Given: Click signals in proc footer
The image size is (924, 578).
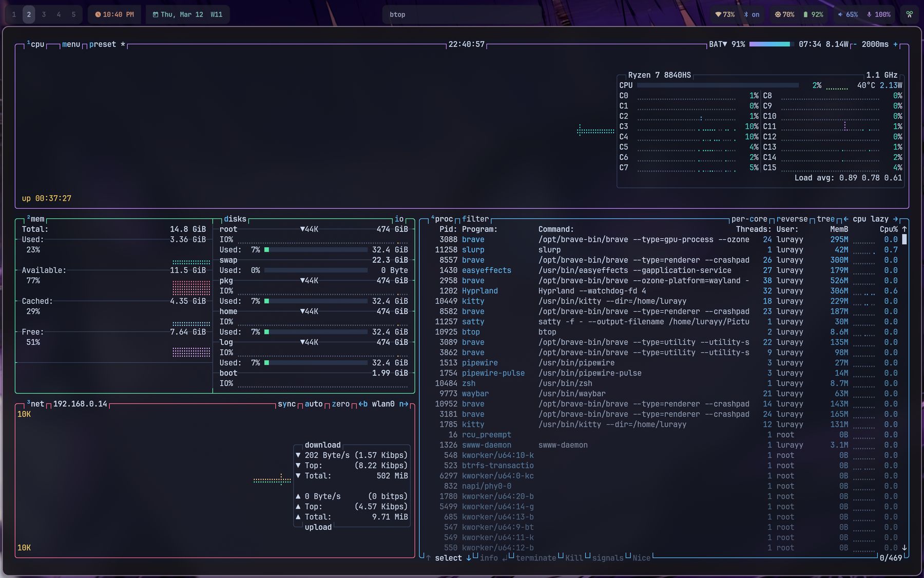Looking at the screenshot, I should coord(608,558).
